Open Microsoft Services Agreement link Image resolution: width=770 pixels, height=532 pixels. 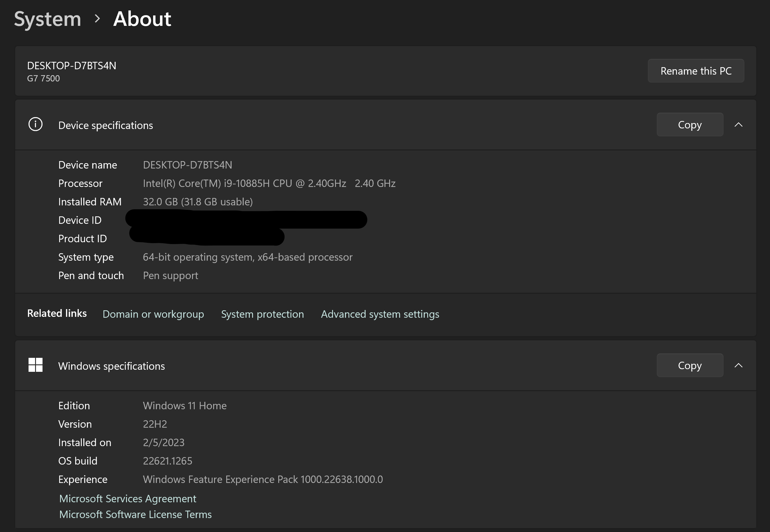(x=128, y=499)
